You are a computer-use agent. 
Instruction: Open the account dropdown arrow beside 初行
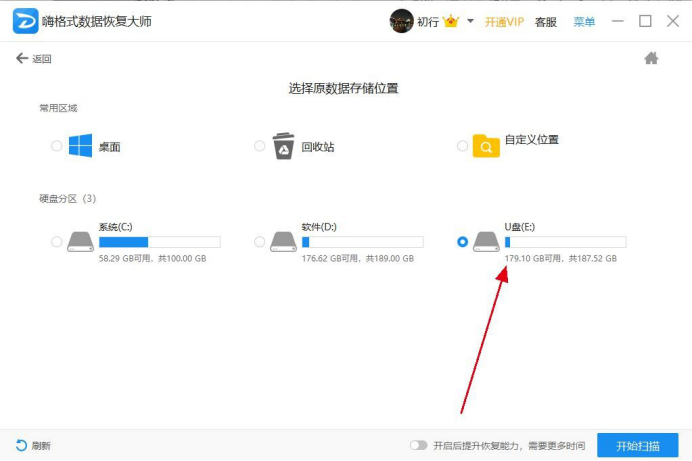click(470, 21)
